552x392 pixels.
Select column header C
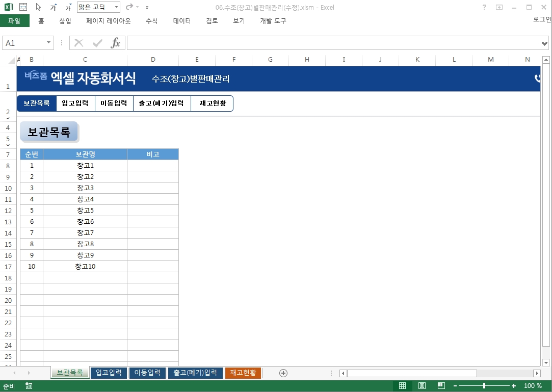pyautogui.click(x=85, y=60)
